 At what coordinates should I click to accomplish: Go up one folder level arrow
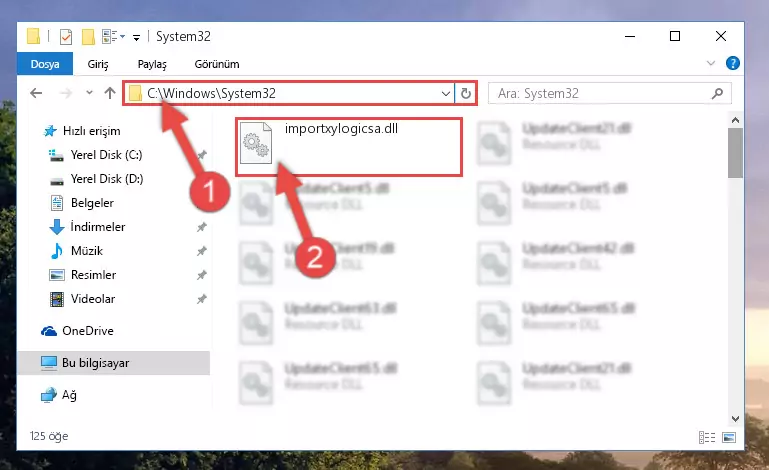[110, 93]
